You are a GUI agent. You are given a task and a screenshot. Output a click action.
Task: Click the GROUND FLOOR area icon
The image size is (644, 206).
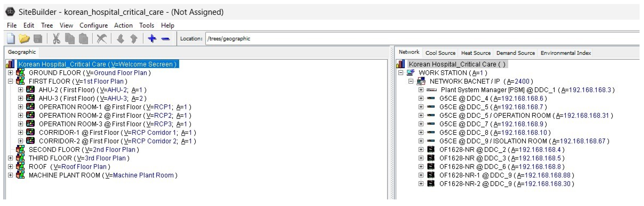[20, 73]
